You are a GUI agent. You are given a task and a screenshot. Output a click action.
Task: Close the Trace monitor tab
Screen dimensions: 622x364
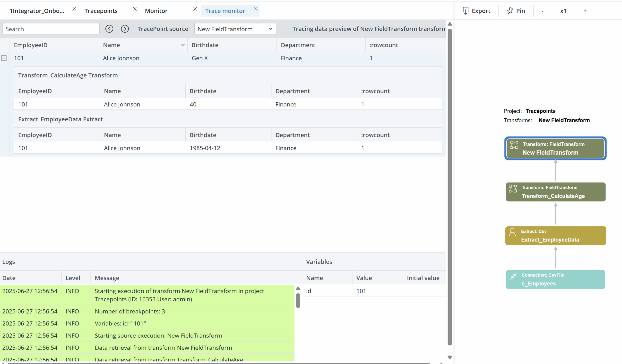(256, 9)
